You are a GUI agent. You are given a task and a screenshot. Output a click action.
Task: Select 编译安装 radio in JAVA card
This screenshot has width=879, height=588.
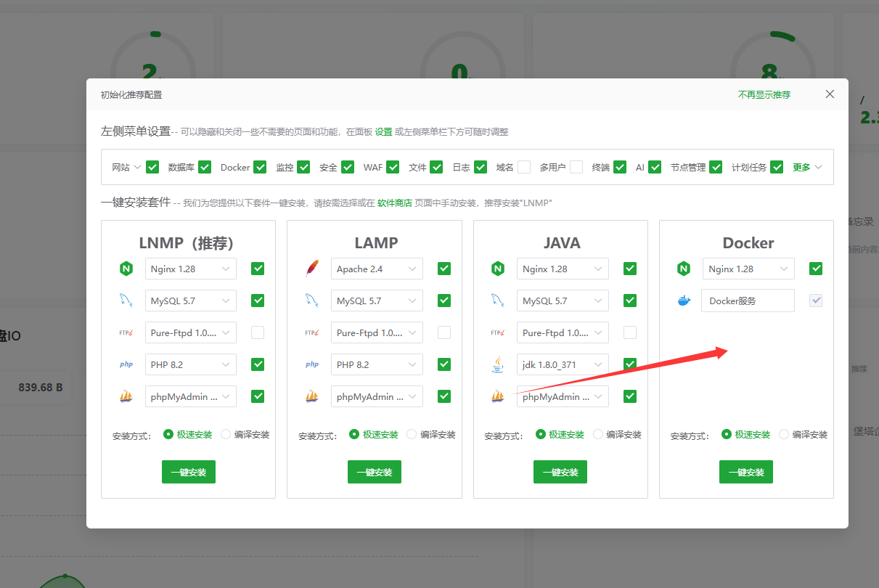click(x=599, y=434)
